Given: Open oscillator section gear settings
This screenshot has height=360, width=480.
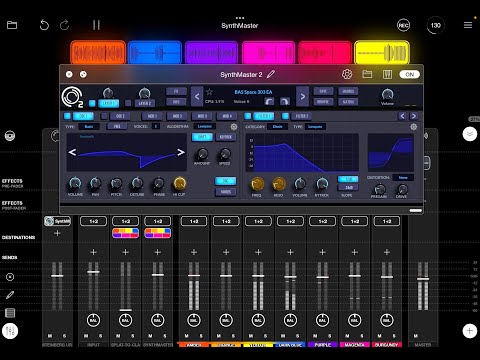Looking at the screenshot, I should [234, 127].
